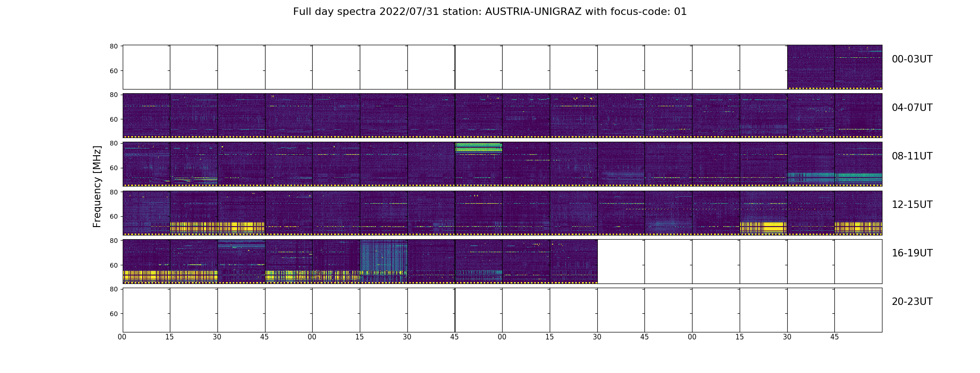Click the '60' tick label of the 20-23UT row
Viewport: 980px width, 373px height.
tap(113, 314)
